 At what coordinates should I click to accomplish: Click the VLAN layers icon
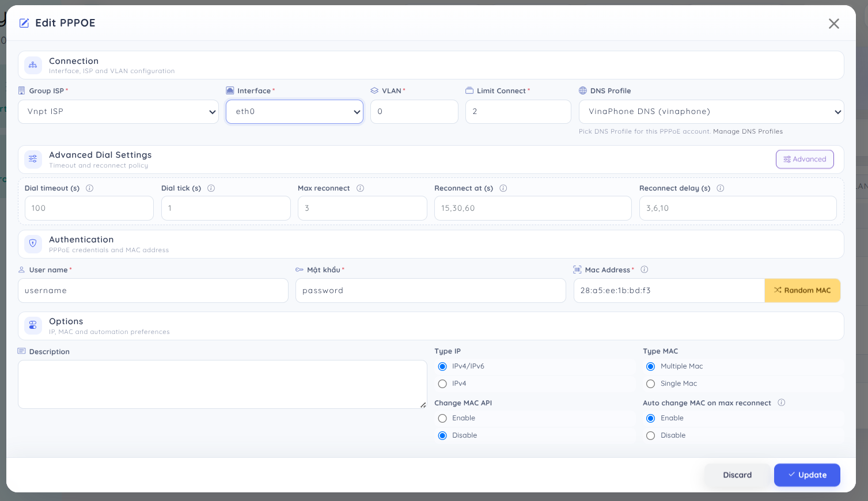(374, 90)
